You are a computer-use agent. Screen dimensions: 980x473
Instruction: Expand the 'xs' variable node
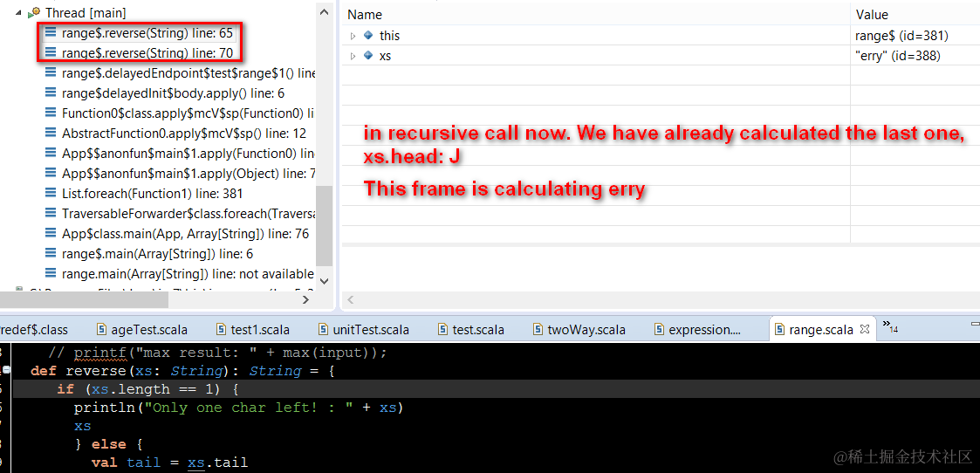point(353,56)
